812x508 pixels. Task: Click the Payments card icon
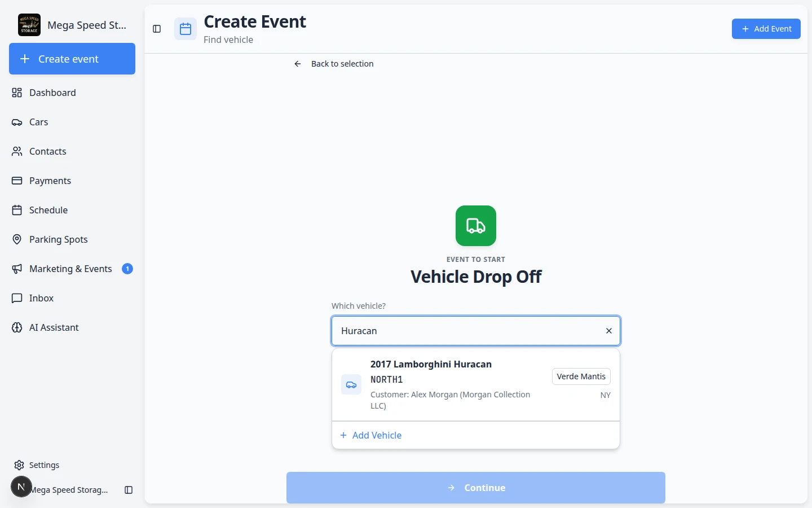[x=17, y=181]
